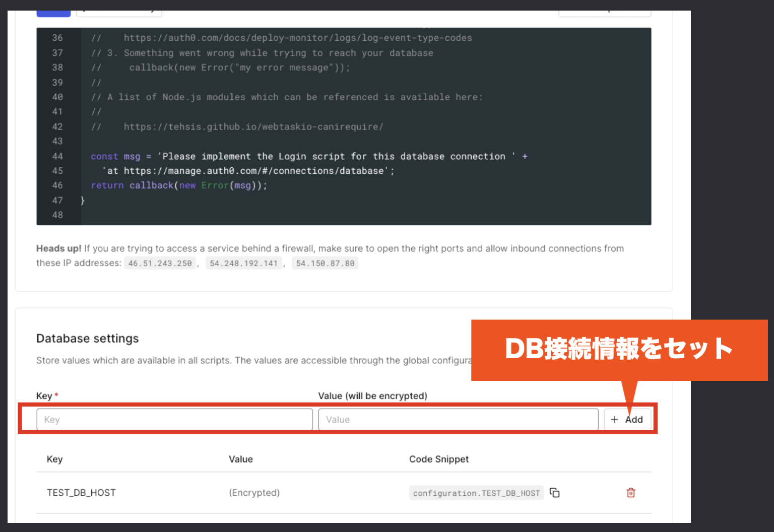Click the TEST_DB_HOST key name in the table
774x532 pixels.
point(81,493)
